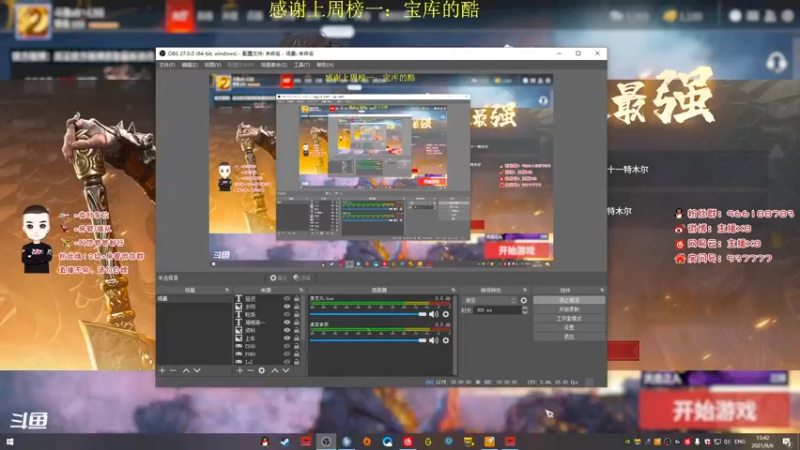Screen dimensions: 800x450
Task: Toggle visibility of the first text source
Action: 287,299
